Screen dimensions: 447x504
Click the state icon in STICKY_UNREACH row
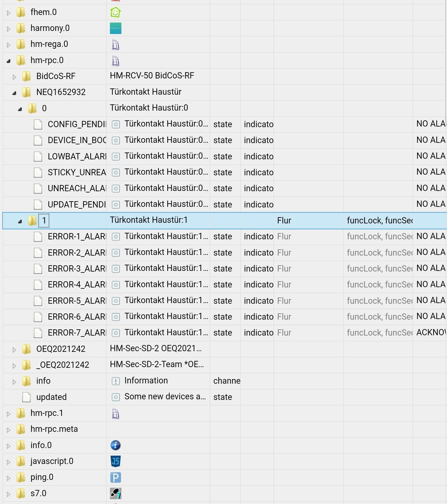[116, 172]
